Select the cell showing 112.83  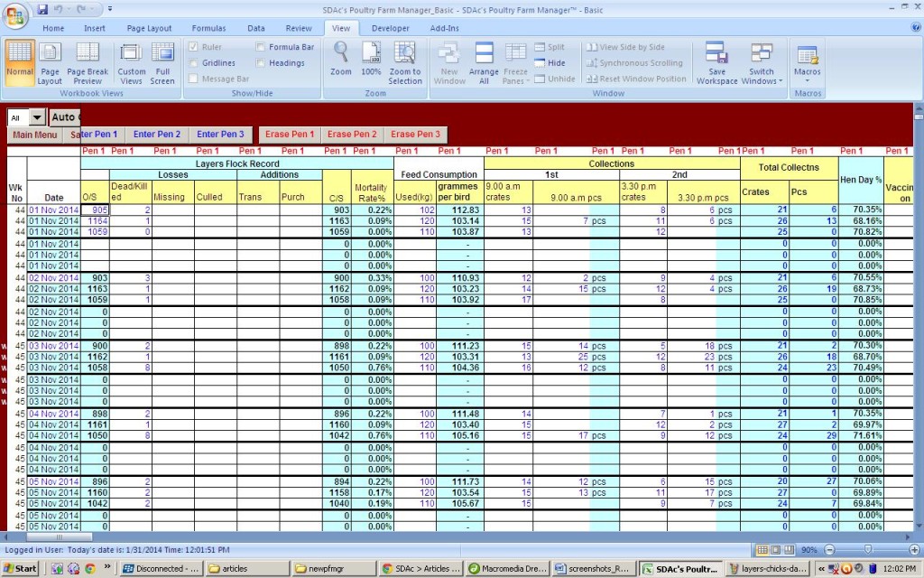coord(459,210)
